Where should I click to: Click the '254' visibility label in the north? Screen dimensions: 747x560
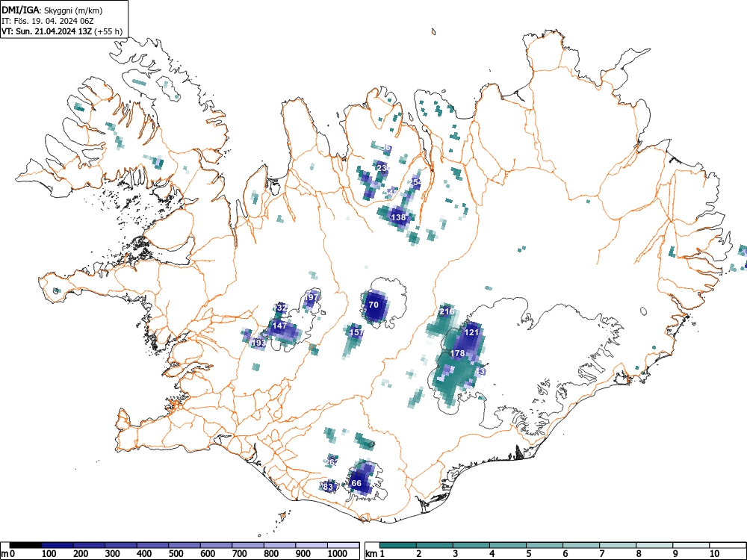(x=416, y=182)
